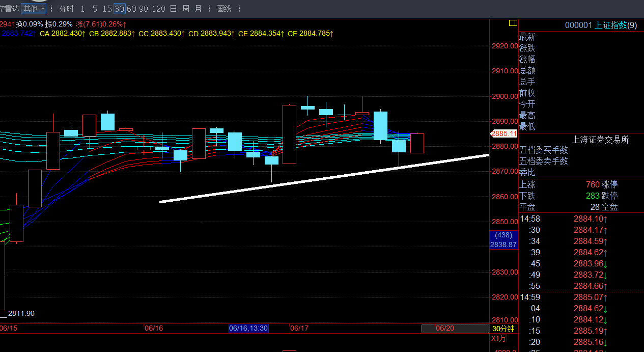This screenshot has width=644, height=352.
Task: Click the X1万 volume unit label
Action: click(499, 339)
